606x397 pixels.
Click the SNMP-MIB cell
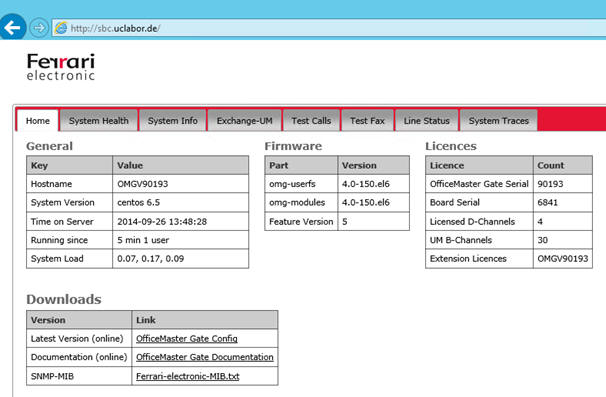pos(79,376)
